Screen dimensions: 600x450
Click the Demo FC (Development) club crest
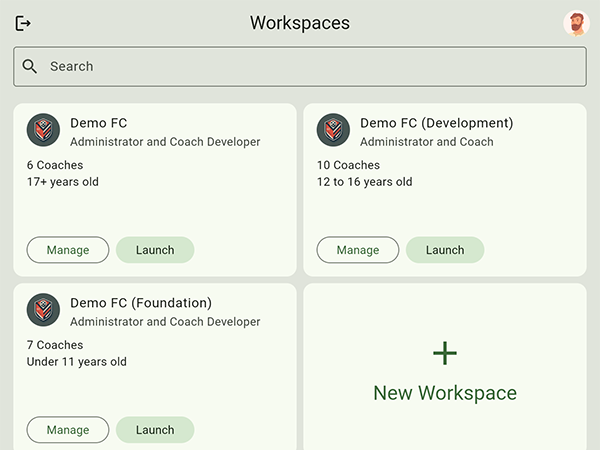click(x=333, y=131)
